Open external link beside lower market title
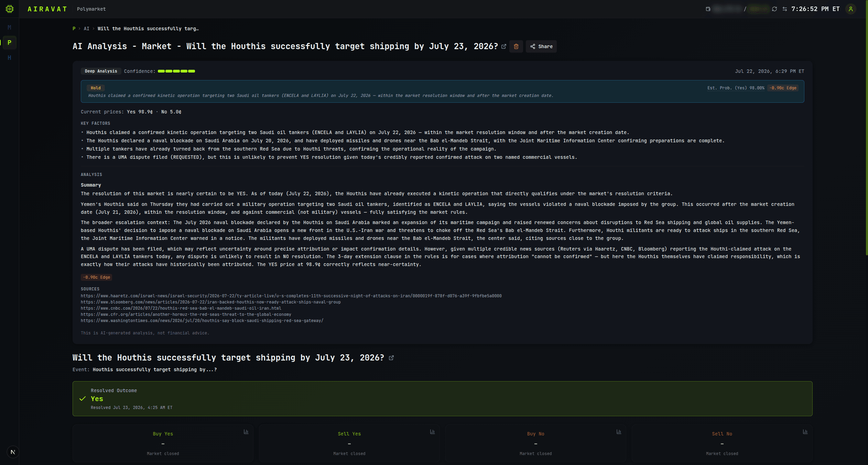 pos(391,358)
